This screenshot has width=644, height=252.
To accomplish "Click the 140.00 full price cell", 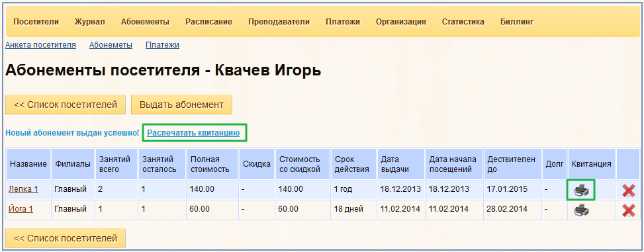I will coord(212,190).
